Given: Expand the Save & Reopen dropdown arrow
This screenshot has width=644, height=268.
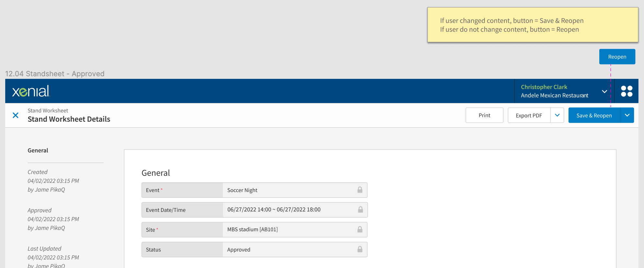Looking at the screenshot, I should pyautogui.click(x=627, y=115).
